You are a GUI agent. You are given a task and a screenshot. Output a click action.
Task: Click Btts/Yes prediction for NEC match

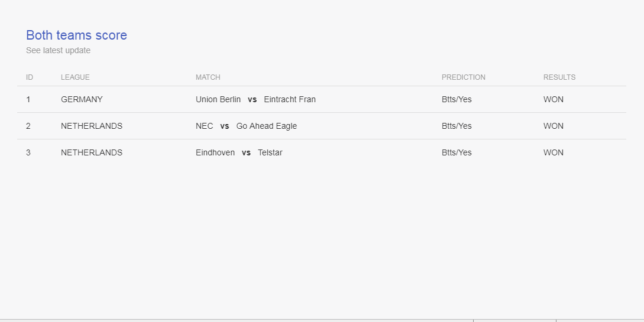(x=457, y=126)
